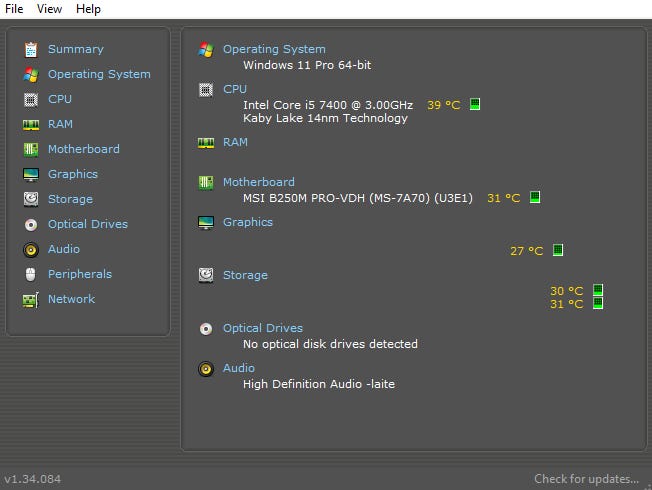Screen dimensions: 652x490
Task: Click the Windows flag icon in summary panel
Action: [x=206, y=49]
